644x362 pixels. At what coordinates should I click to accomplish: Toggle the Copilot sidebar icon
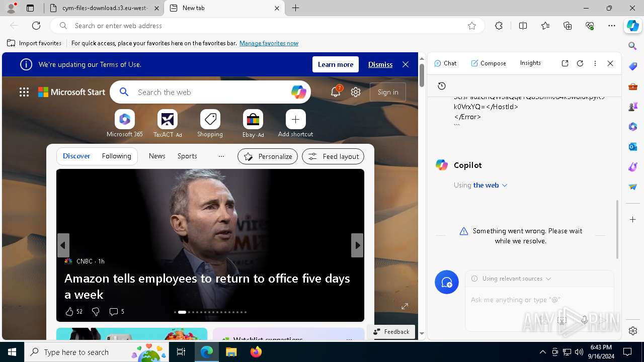[633, 26]
